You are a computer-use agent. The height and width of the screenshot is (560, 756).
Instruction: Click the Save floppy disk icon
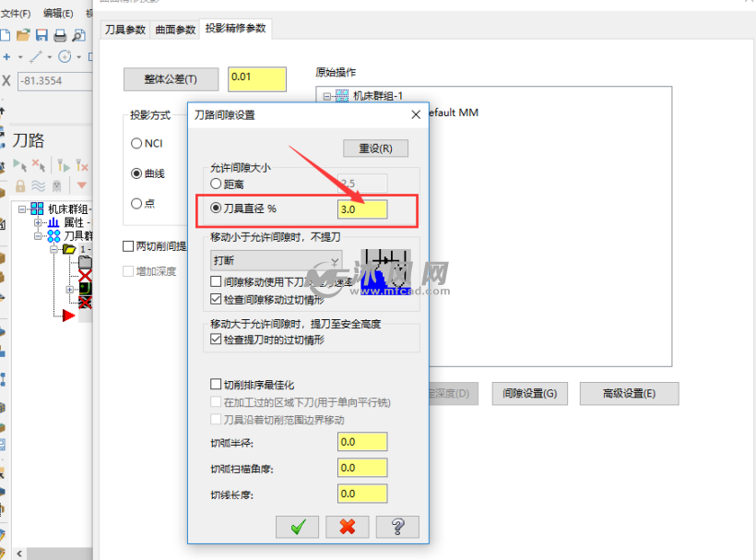41,35
